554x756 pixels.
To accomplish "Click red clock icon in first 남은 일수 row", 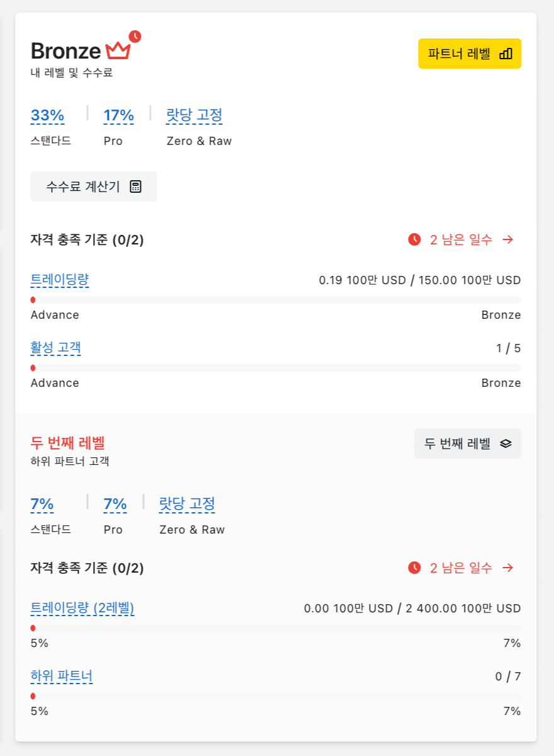I will (x=414, y=239).
